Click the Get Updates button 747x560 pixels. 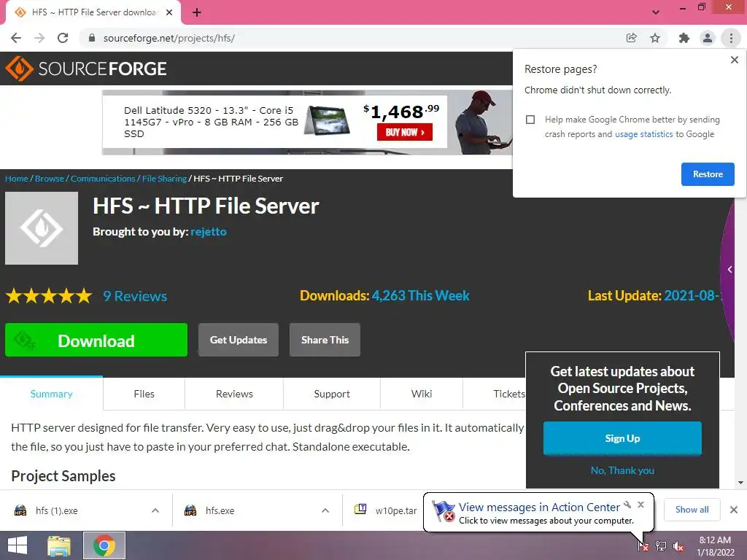click(x=239, y=340)
